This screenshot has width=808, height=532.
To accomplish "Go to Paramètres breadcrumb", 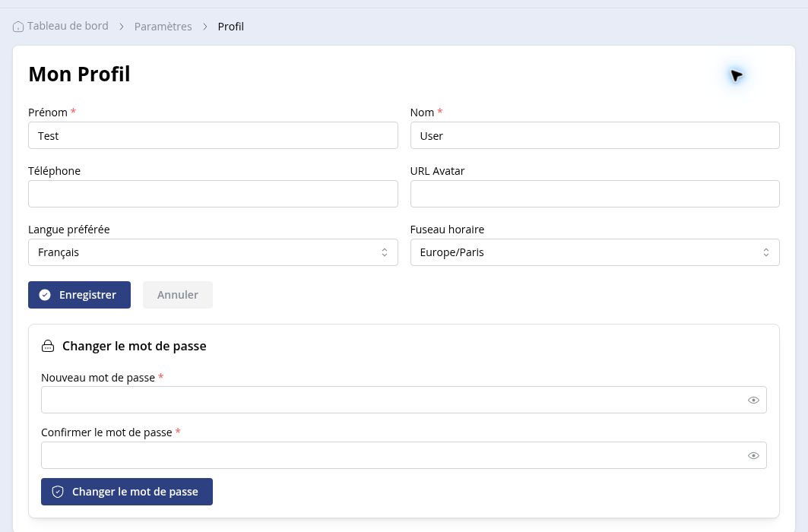I will (163, 27).
